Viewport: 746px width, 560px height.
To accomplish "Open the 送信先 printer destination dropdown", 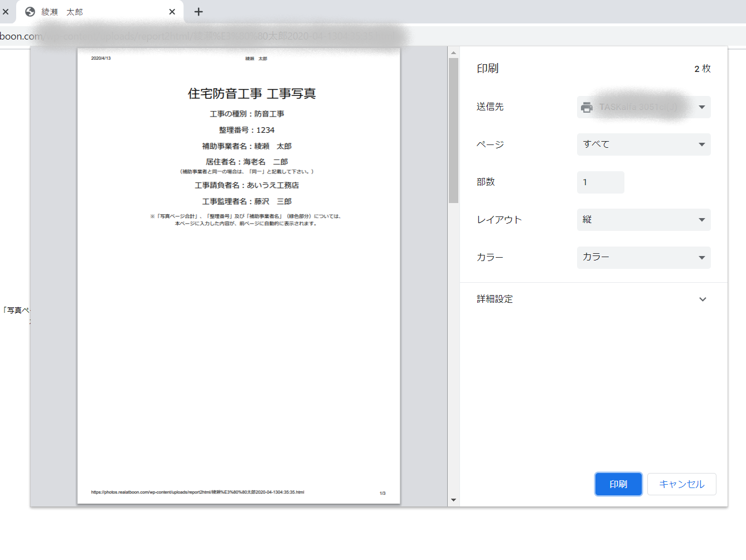I will click(x=643, y=107).
